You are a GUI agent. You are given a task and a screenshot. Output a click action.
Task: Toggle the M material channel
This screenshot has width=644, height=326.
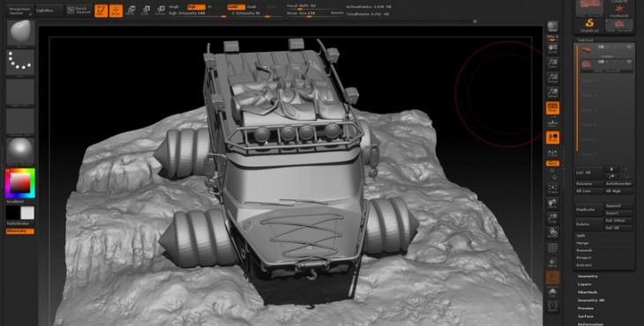[x=209, y=7]
